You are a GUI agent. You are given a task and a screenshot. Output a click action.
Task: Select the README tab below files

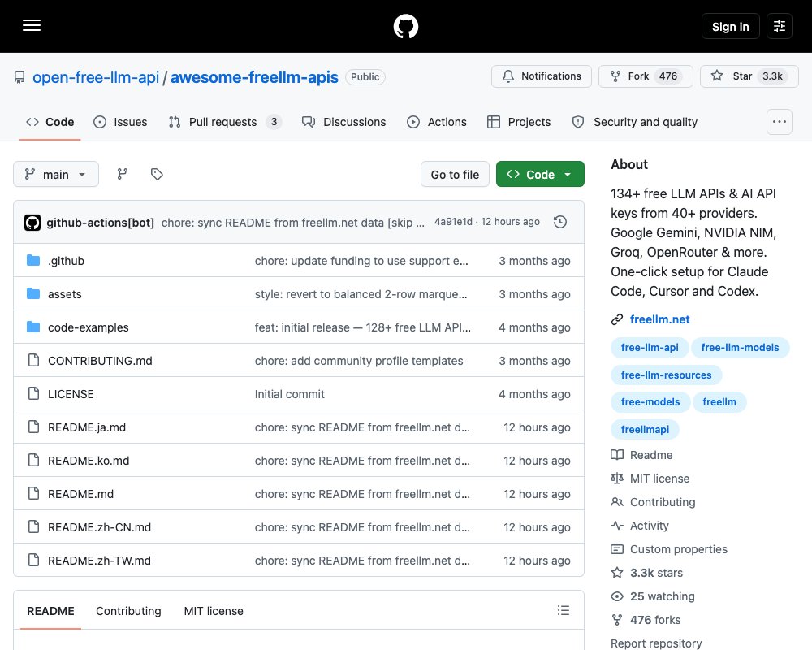click(x=50, y=611)
